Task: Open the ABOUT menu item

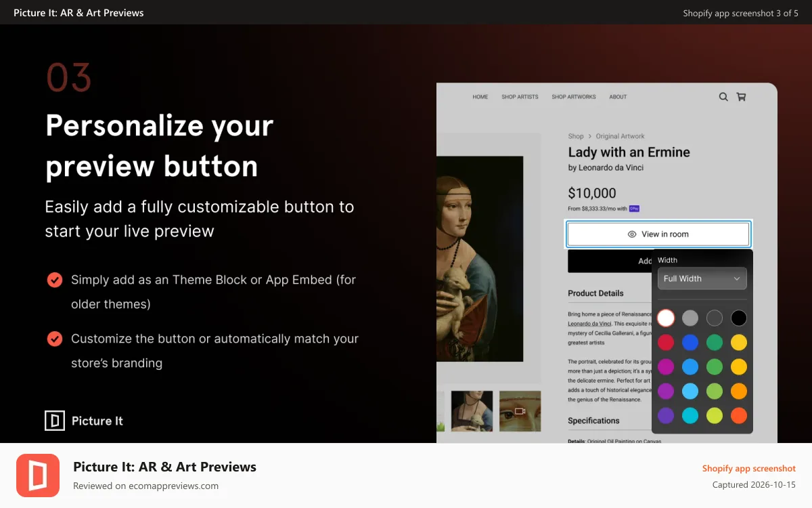Action: pyautogui.click(x=618, y=97)
